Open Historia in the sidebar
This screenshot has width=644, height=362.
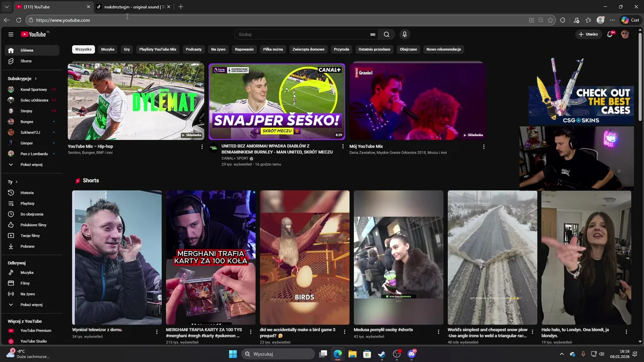pos(32,193)
